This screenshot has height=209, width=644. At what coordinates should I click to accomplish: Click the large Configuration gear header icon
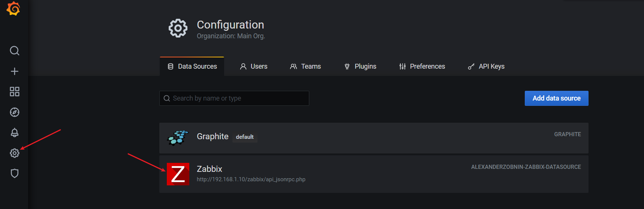[x=178, y=28]
